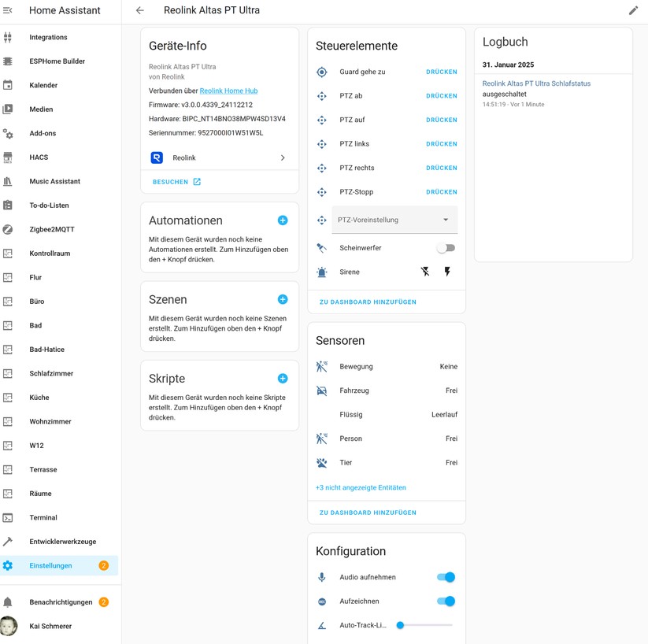Open Integrations in the sidebar
Viewport: 648px width, 644px height.
click(x=59, y=37)
